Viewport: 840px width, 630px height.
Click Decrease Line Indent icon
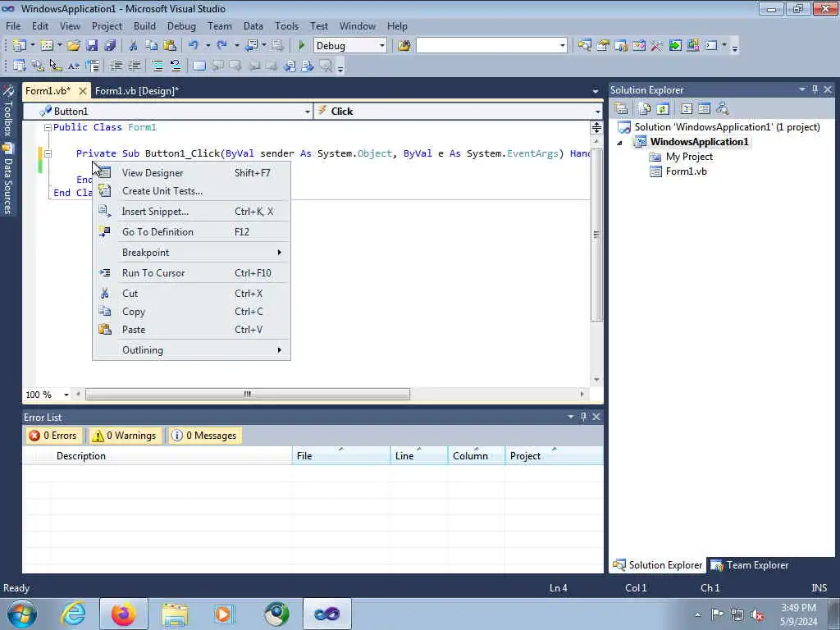coord(116,66)
